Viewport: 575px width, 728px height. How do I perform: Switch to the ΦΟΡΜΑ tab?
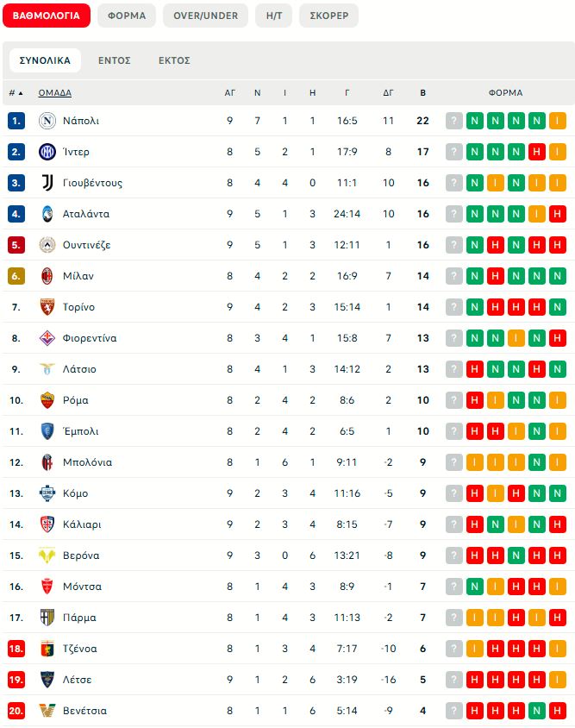click(127, 16)
